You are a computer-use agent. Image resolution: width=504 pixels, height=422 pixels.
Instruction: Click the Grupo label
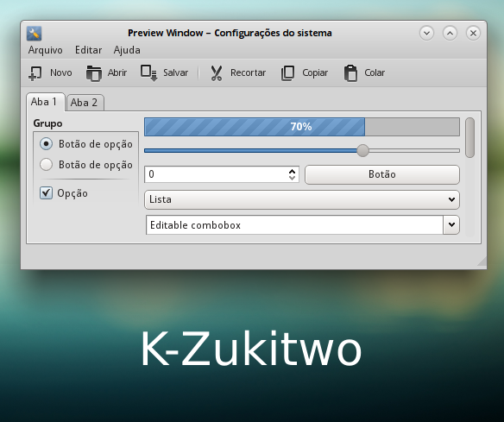[x=47, y=123]
